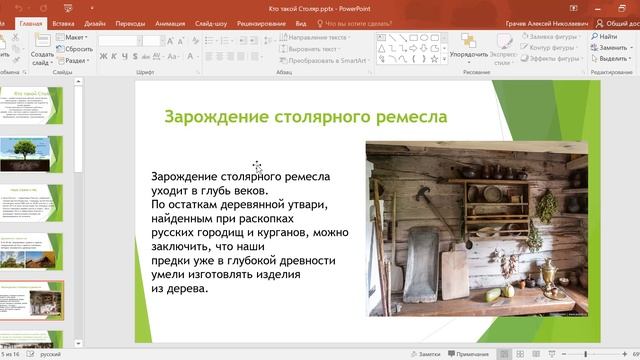The width and height of the screenshot is (640, 360).
Task: Switch to Slide Sorter view
Action: [520, 354]
